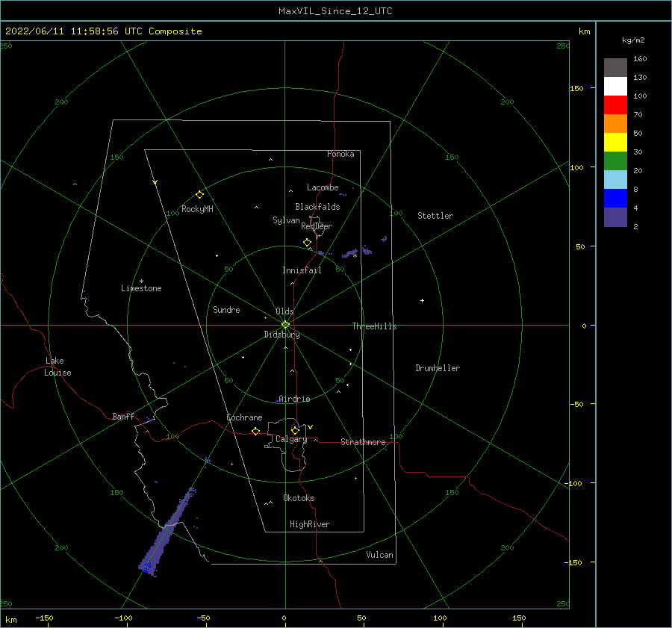Click the Sundre town label
This screenshot has height=628, width=672.
point(226,309)
